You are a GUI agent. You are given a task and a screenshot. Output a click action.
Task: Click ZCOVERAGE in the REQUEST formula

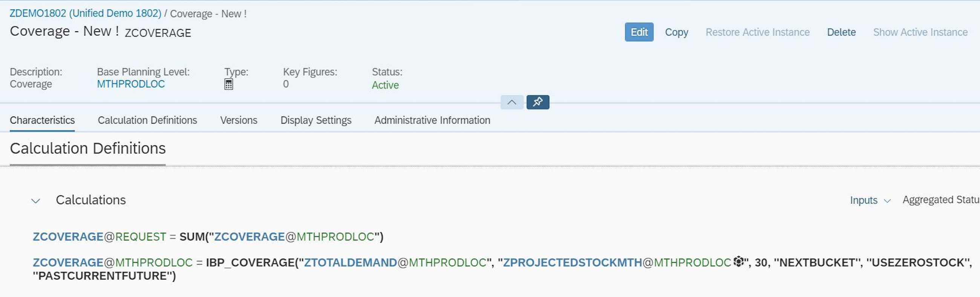click(x=68, y=237)
